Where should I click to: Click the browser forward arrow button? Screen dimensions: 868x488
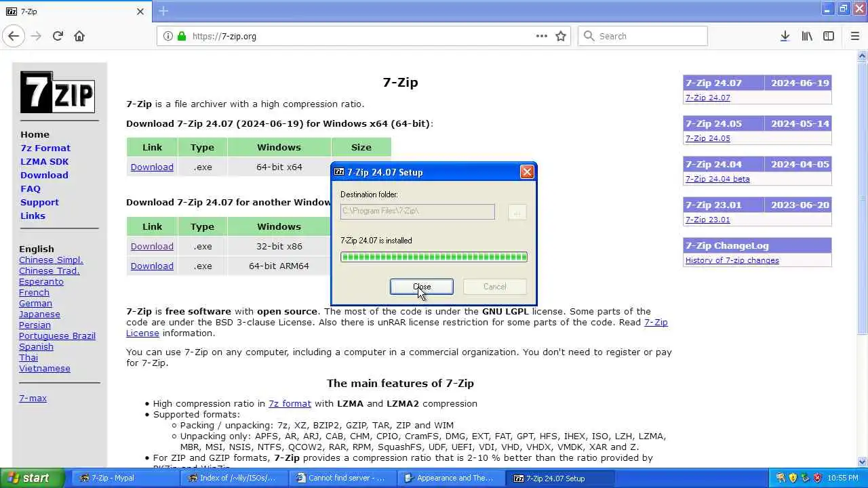pos(36,36)
